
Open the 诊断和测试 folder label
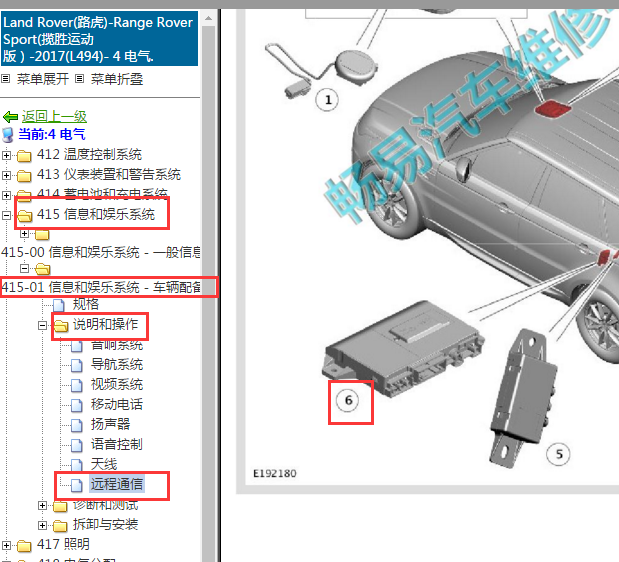pos(105,505)
